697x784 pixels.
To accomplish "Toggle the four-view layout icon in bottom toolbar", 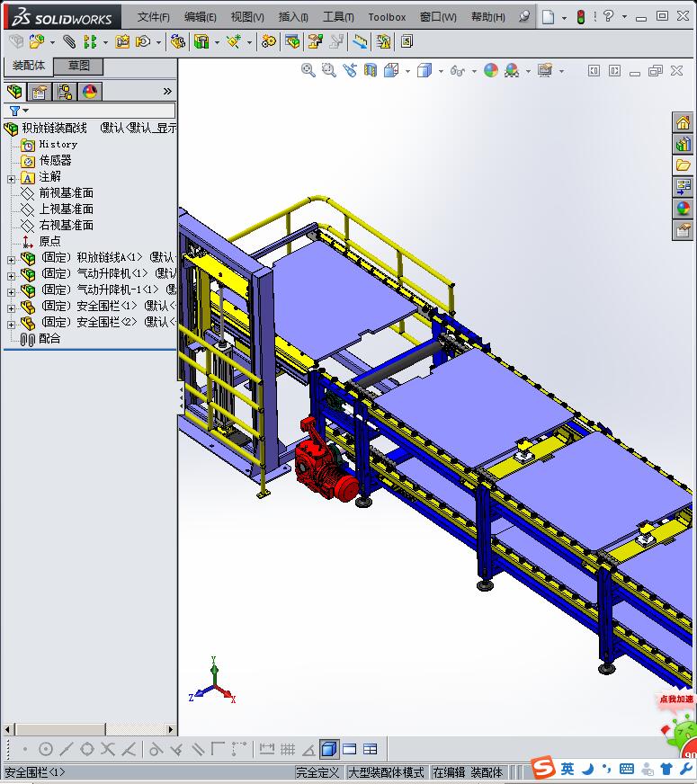I will [x=370, y=749].
